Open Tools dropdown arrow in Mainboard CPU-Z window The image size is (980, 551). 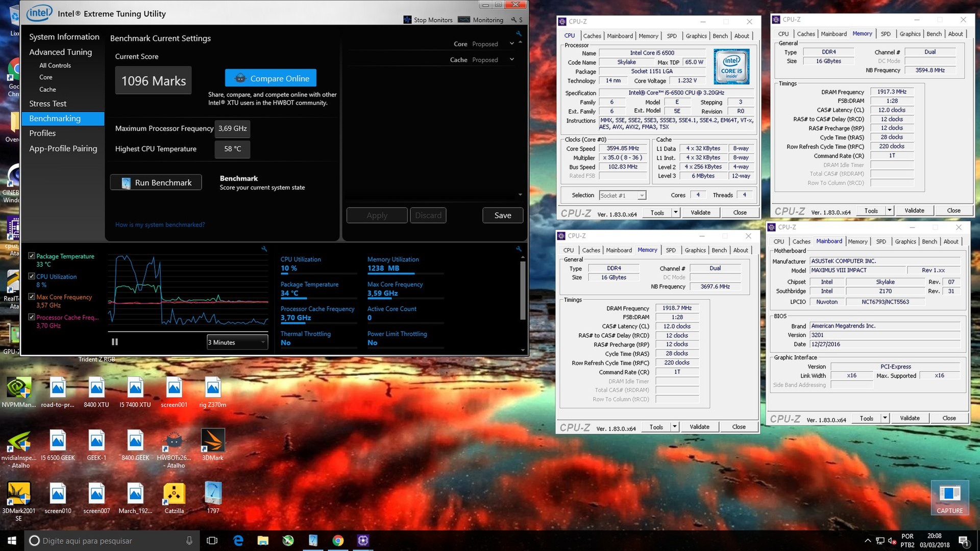885,418
